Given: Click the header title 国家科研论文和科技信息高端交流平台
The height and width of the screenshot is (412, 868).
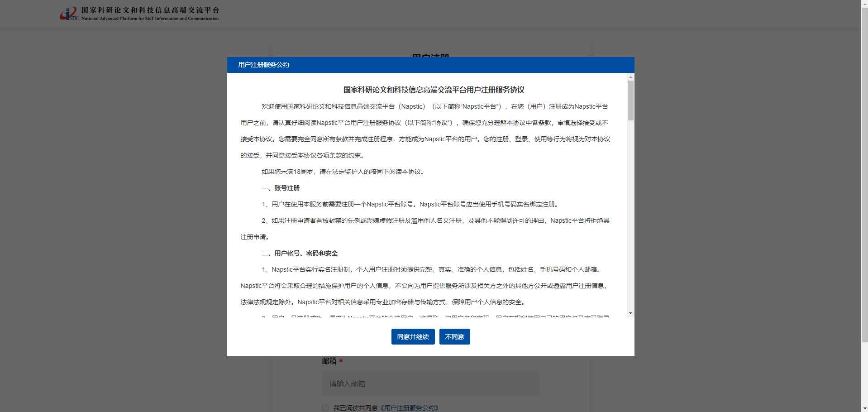Looking at the screenshot, I should (150, 10).
